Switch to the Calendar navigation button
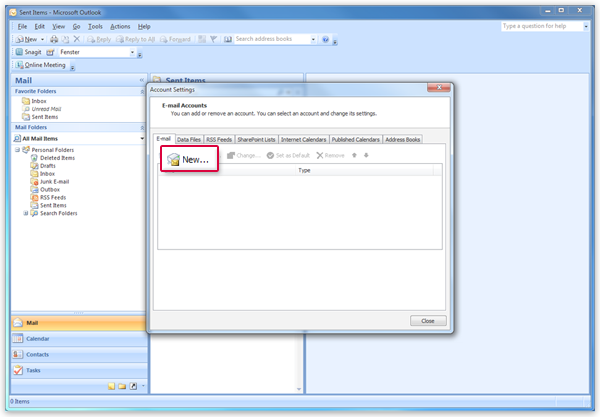 tap(79, 339)
